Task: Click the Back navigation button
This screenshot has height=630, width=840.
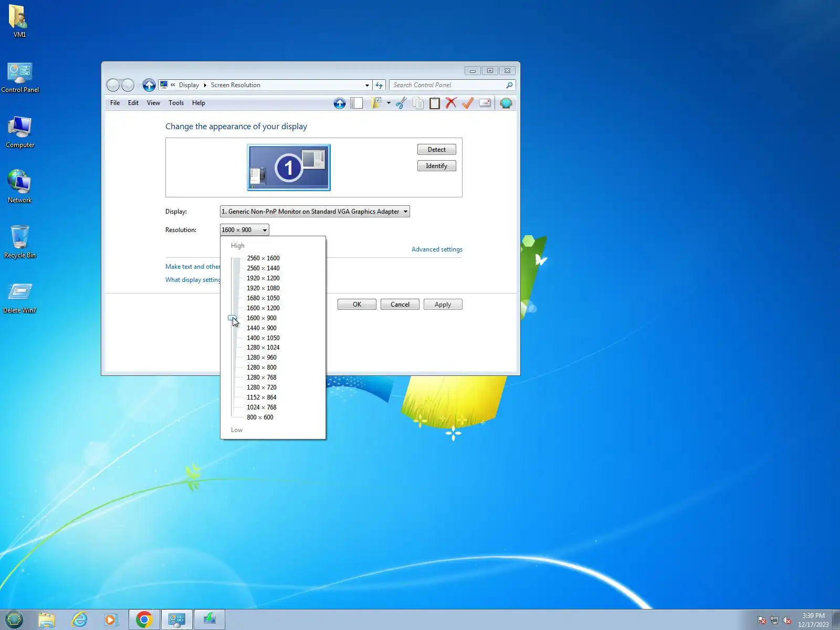Action: point(113,85)
